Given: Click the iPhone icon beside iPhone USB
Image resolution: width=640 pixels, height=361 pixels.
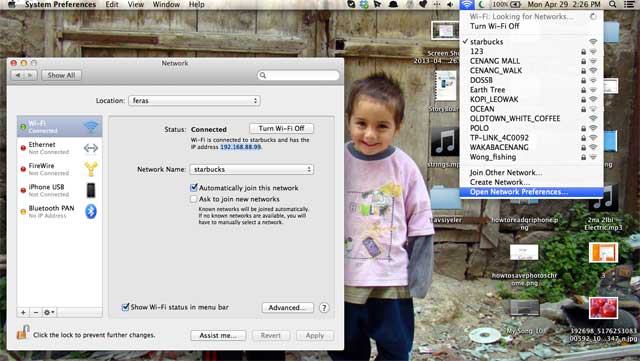Looking at the screenshot, I should point(91,190).
